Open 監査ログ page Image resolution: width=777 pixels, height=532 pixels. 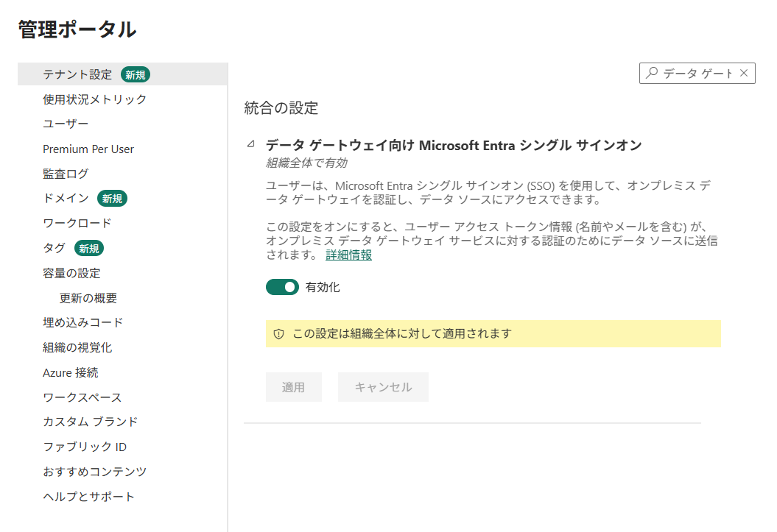coord(66,174)
